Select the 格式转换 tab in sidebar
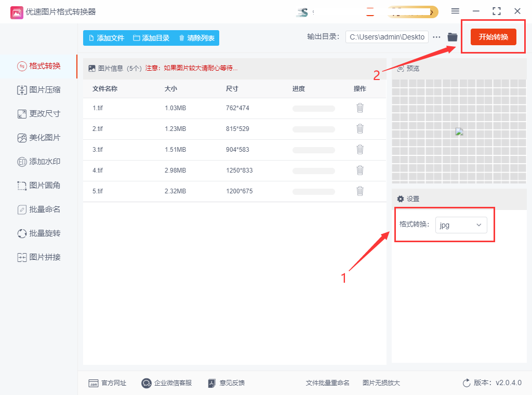532x395 pixels. [39, 67]
